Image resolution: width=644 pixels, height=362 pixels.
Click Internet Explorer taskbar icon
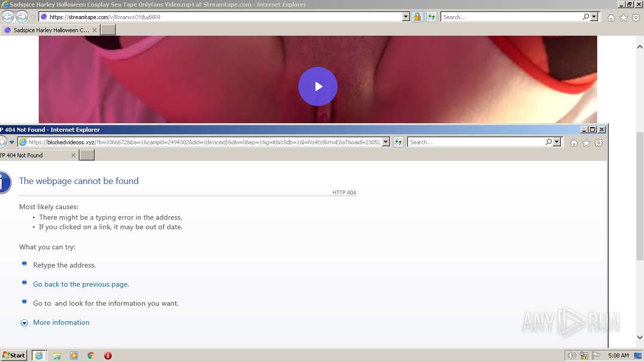coord(39,355)
